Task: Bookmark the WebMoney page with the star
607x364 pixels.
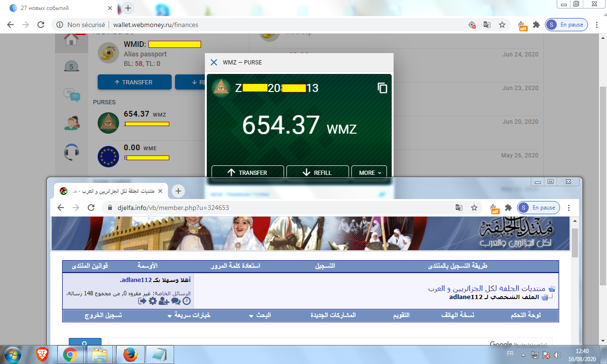Action: pos(502,25)
